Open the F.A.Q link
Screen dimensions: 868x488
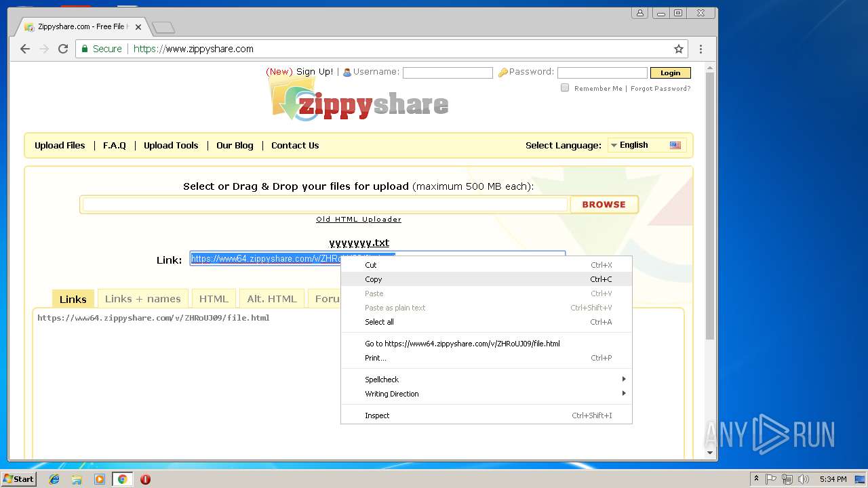(115, 145)
